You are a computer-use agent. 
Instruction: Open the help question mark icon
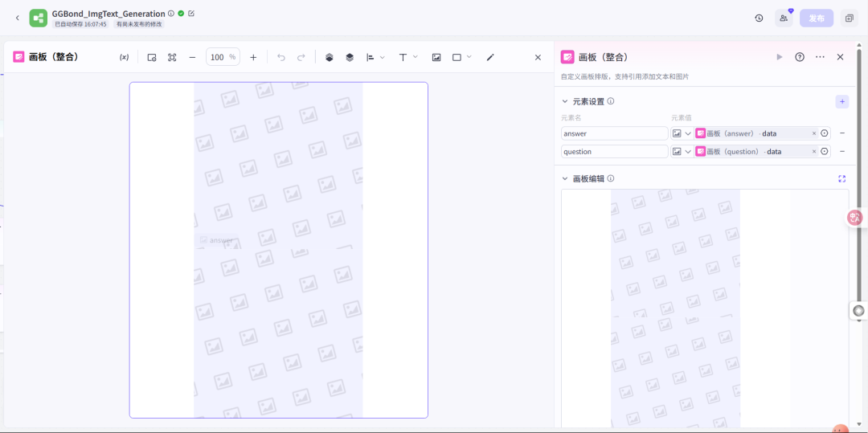pos(800,57)
